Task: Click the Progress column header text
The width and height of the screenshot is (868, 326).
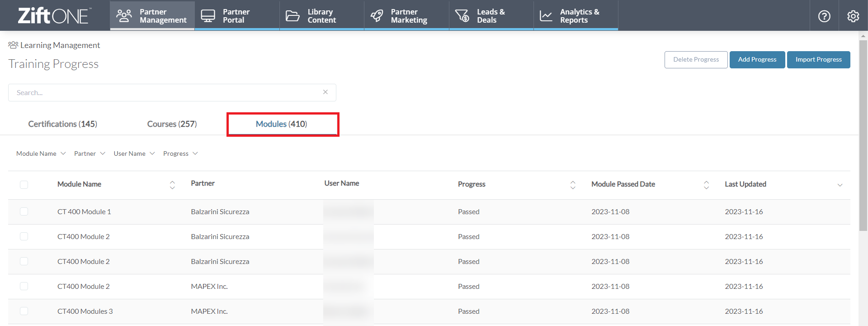Action: 472,184
